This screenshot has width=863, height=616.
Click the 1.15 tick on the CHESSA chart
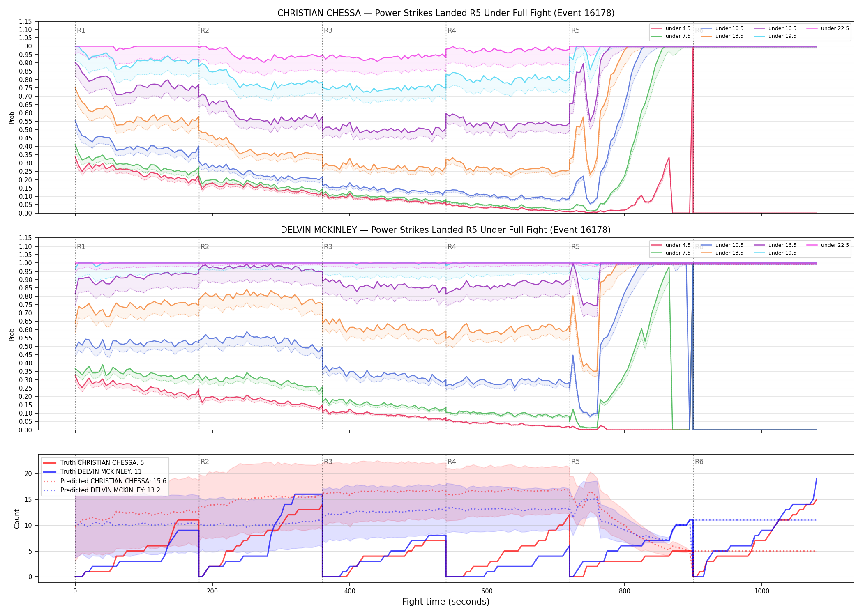point(25,21)
